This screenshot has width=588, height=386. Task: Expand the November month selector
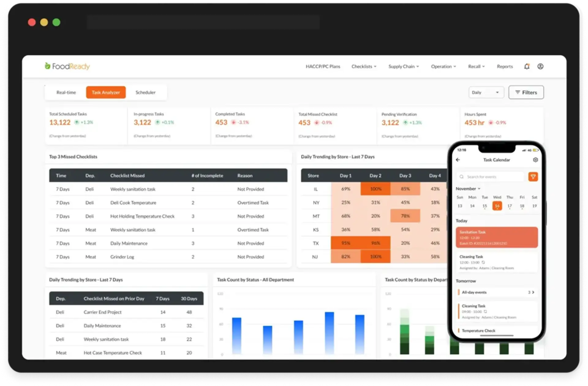pos(468,188)
